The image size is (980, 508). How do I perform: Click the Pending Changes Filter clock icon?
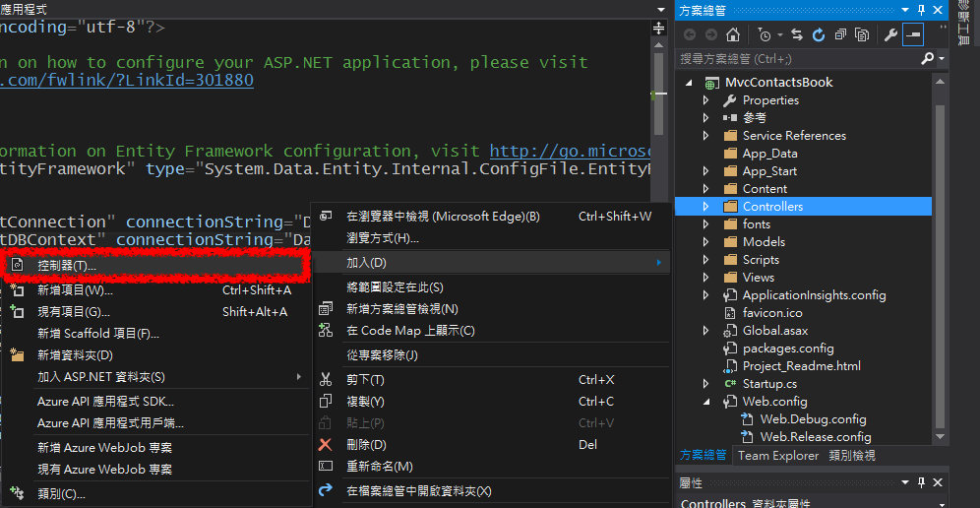tap(764, 34)
